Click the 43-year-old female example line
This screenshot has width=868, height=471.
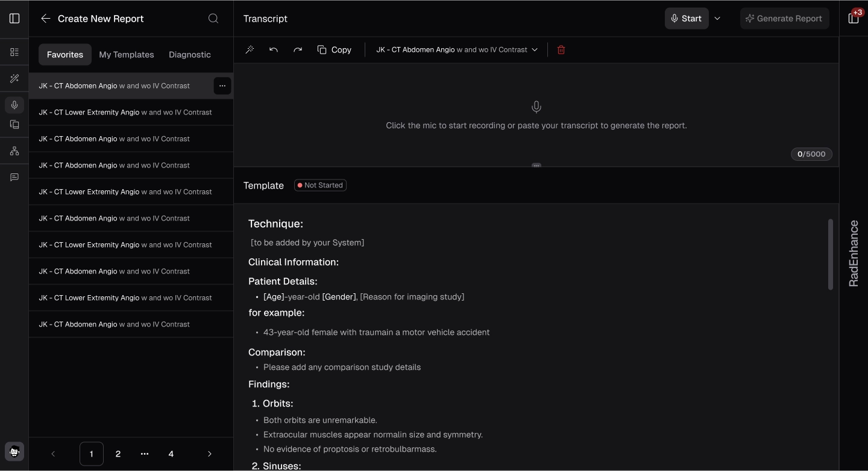coord(376,332)
